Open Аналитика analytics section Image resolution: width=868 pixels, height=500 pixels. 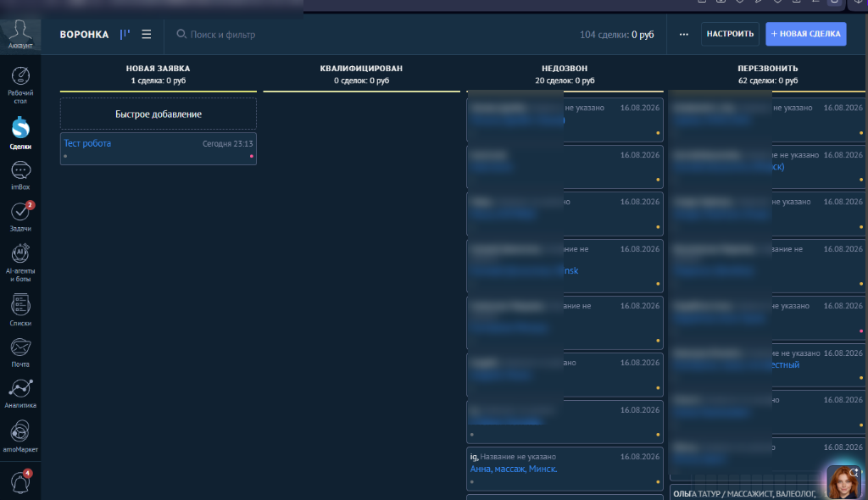click(20, 394)
